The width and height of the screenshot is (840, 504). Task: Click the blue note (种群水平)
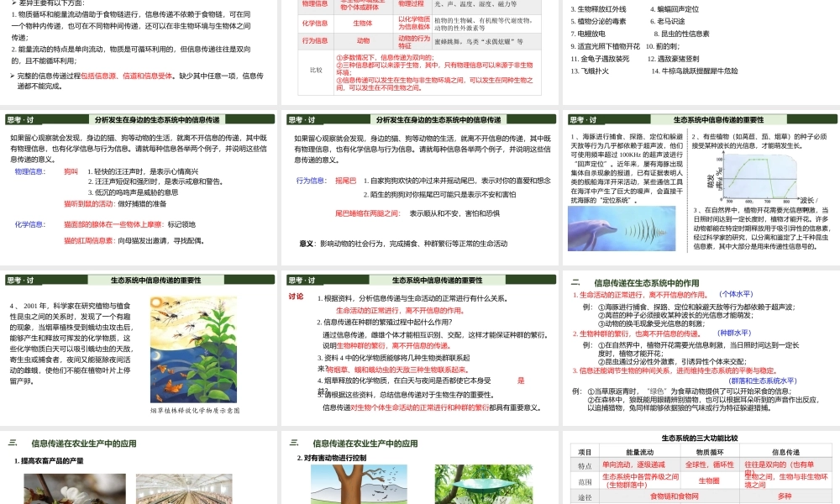click(x=734, y=333)
